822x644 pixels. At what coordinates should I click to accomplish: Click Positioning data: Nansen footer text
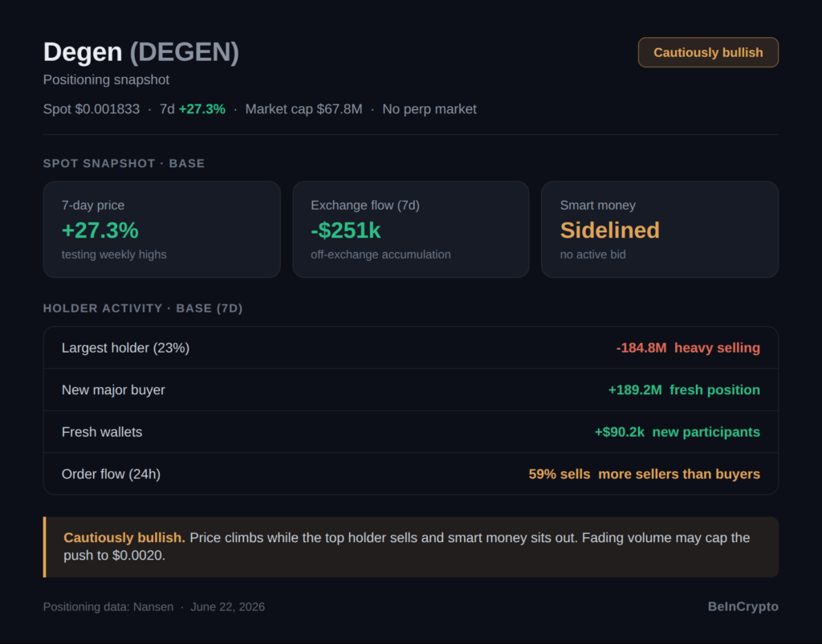coord(108,607)
